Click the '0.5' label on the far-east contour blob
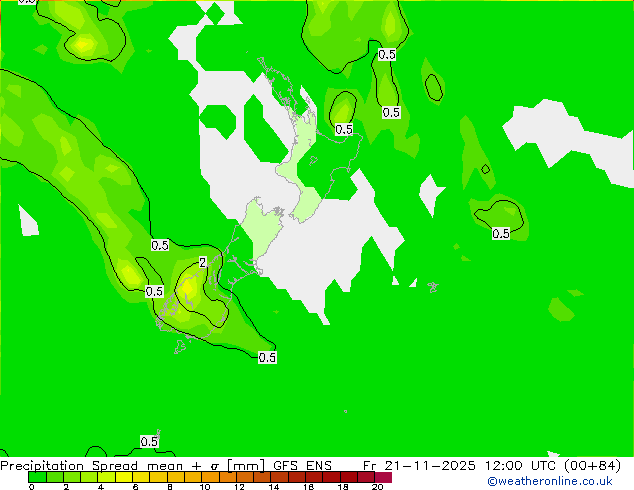The height and width of the screenshot is (490, 634). click(501, 233)
